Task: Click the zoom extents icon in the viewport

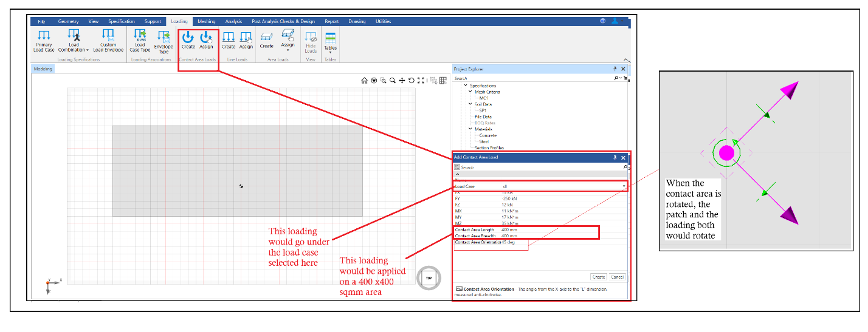Action: coord(421,80)
